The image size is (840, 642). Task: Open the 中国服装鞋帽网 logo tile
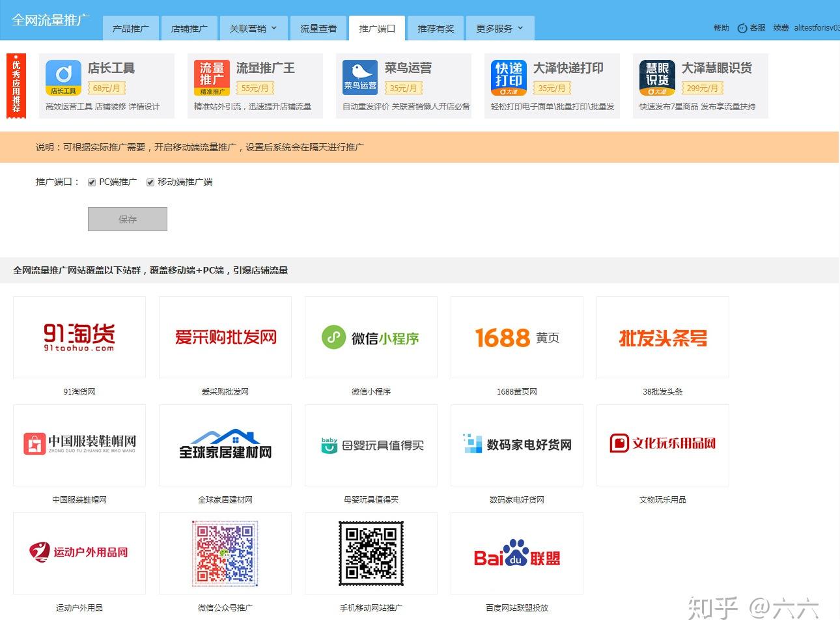coord(79,445)
